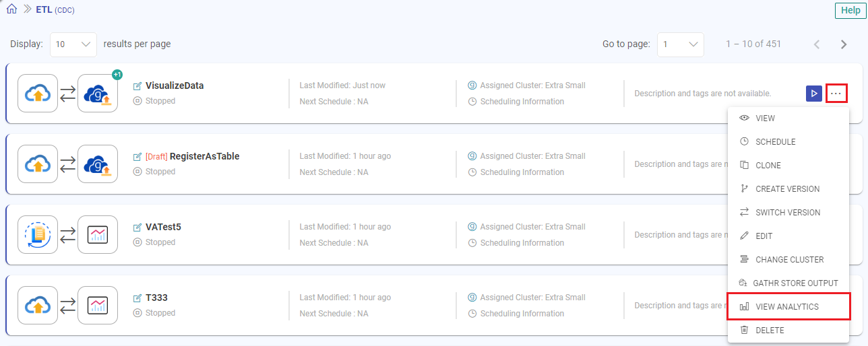868x346 pixels.
Task: Open three-dot menu for VisualizeData
Action: point(836,94)
